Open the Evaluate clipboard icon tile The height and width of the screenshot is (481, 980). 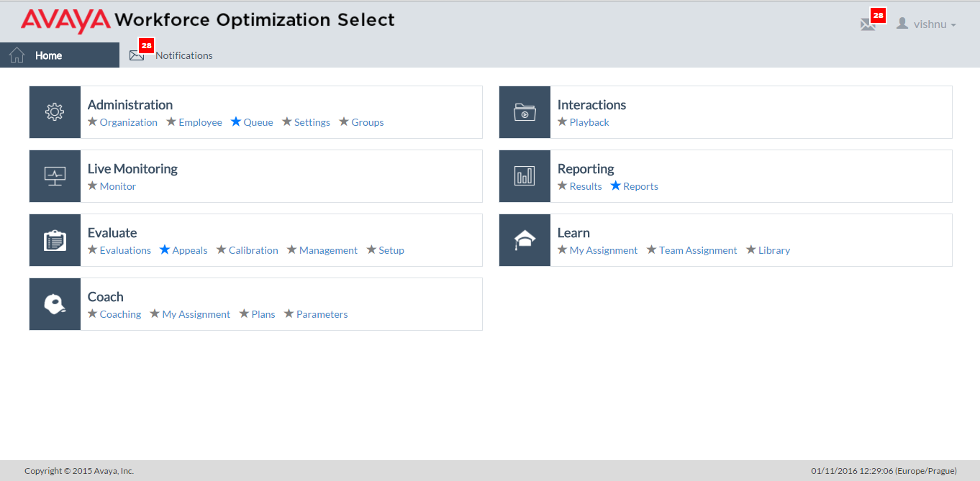pyautogui.click(x=55, y=240)
